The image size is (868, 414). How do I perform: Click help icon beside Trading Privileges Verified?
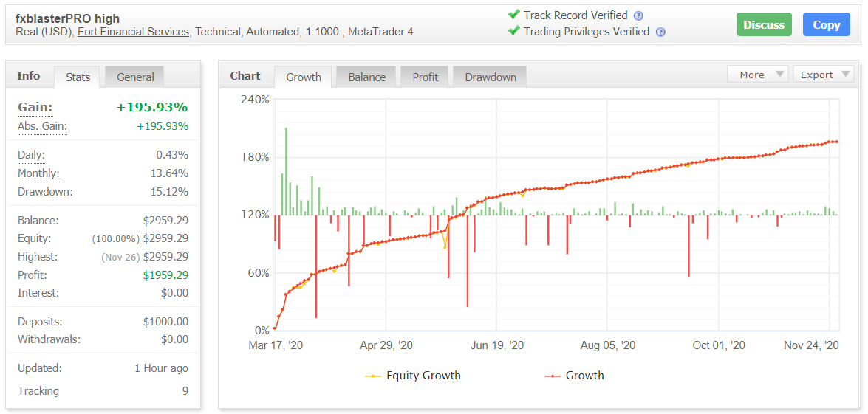660,32
